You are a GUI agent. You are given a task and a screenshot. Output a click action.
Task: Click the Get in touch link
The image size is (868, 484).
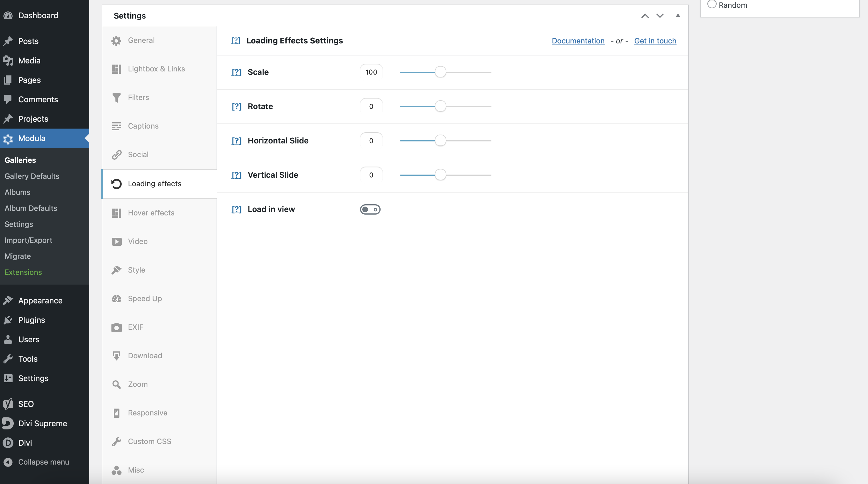655,41
